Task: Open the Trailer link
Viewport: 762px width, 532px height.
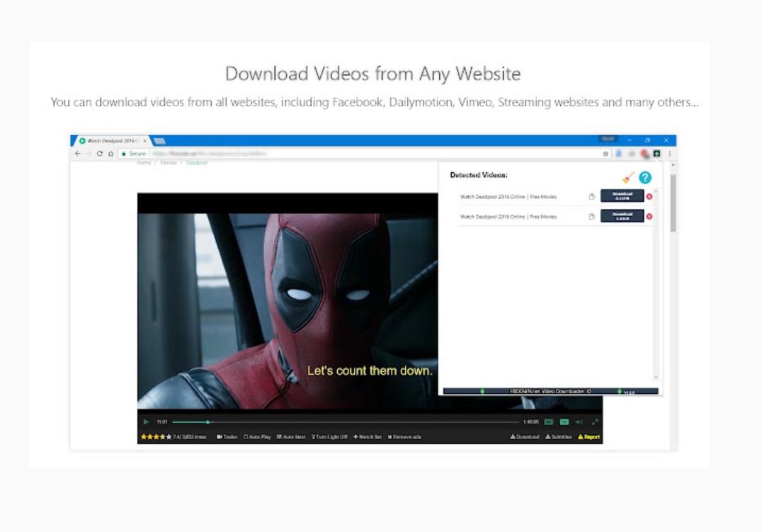Action: click(x=227, y=436)
